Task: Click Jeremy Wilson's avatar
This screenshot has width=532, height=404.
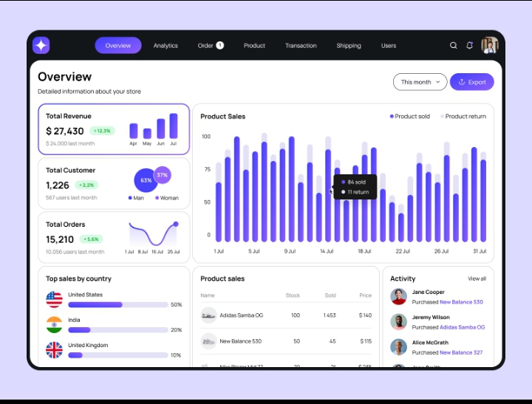Action: (x=399, y=322)
